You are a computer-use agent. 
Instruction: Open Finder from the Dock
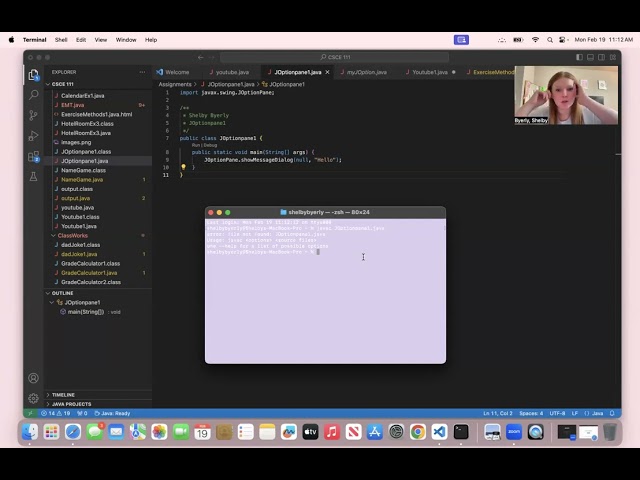click(x=30, y=432)
